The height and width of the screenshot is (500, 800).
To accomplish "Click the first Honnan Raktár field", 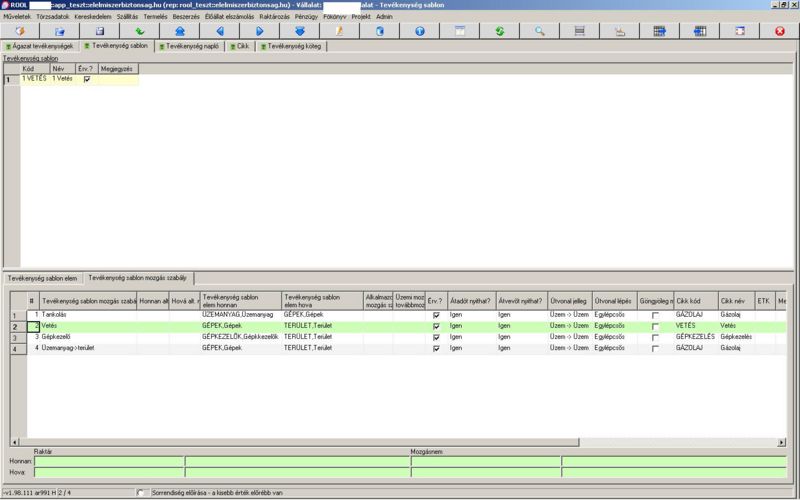I will [109, 462].
